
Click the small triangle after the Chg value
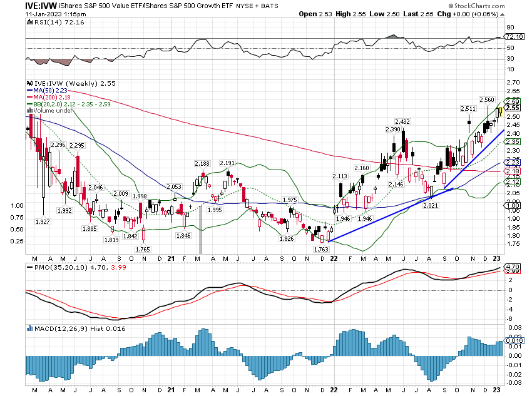point(502,14)
